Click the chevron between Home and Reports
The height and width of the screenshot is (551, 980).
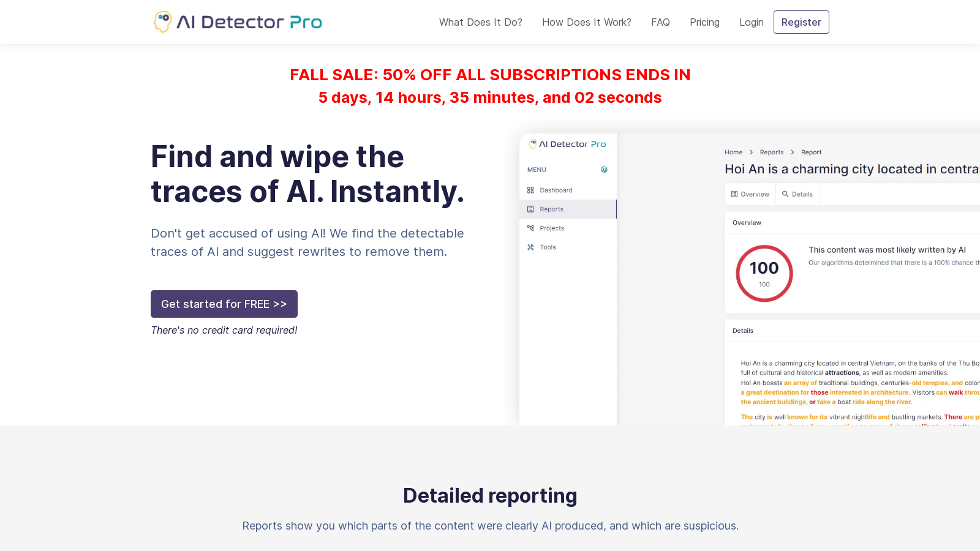coord(751,152)
